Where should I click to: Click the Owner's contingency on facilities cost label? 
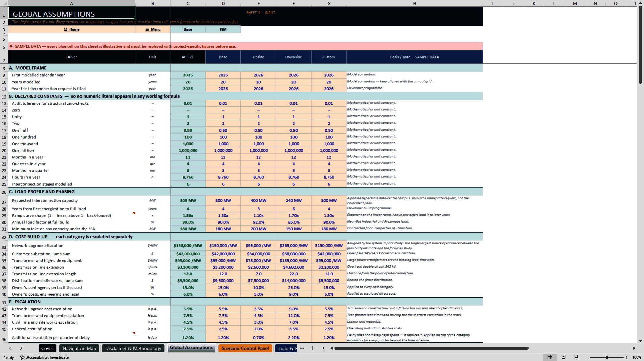(x=47, y=288)
